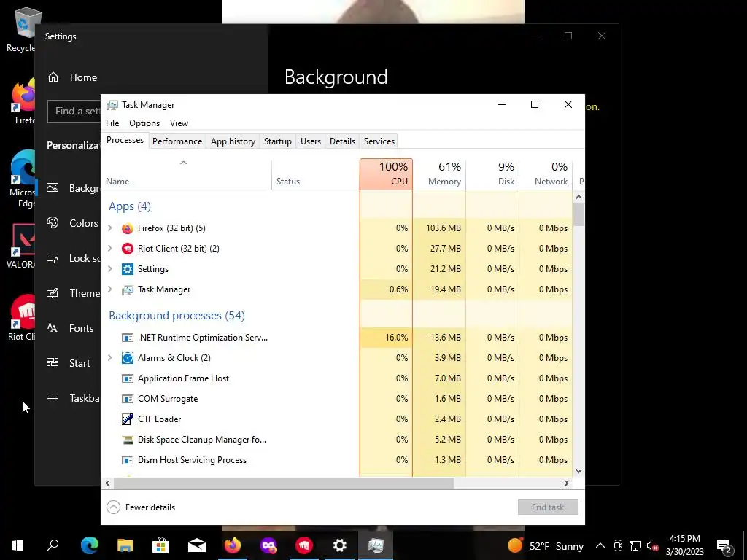747x560 pixels.
Task: Switch to the Users tab
Action: (311, 141)
